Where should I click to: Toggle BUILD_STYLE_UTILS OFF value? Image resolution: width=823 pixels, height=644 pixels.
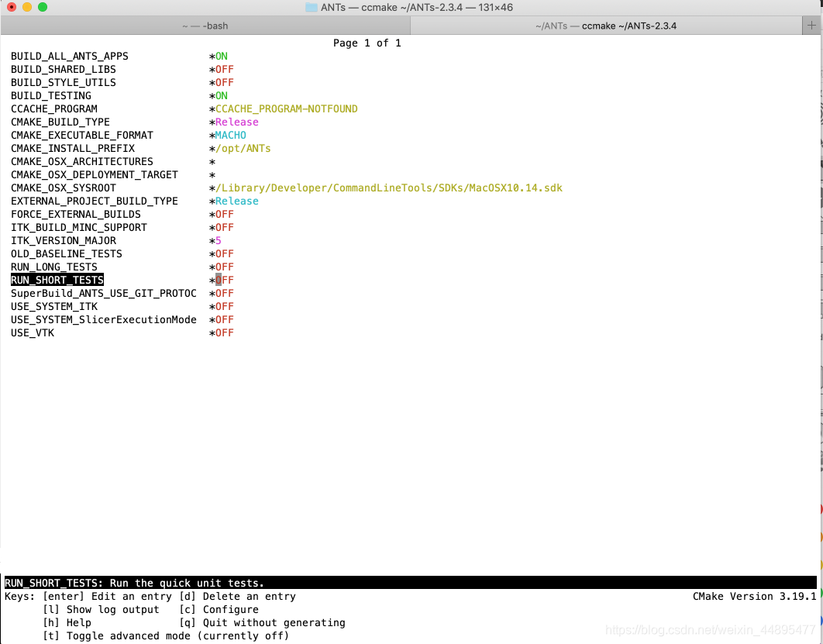click(x=225, y=82)
